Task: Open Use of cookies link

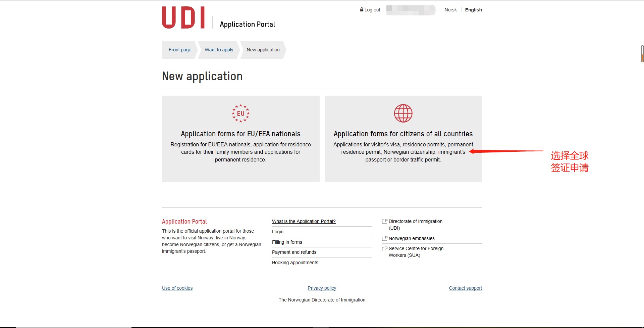Action: coord(177,288)
